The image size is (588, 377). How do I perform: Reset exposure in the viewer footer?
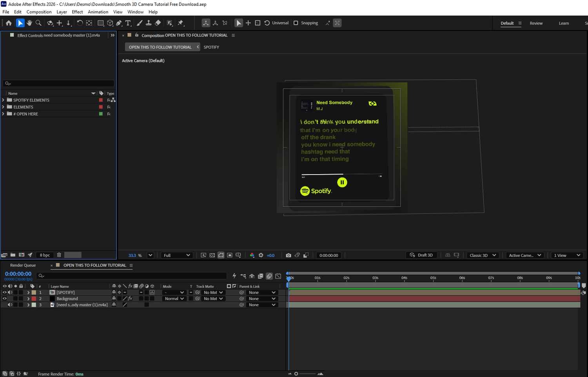(261, 255)
